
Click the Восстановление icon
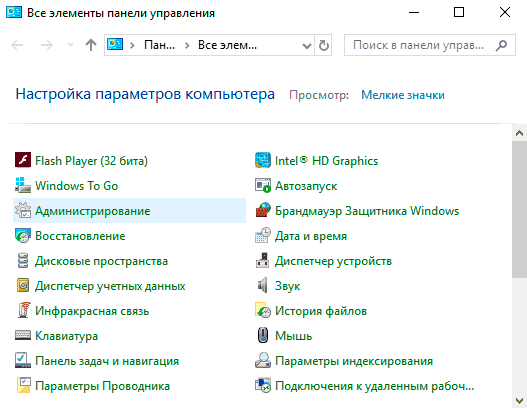point(23,235)
